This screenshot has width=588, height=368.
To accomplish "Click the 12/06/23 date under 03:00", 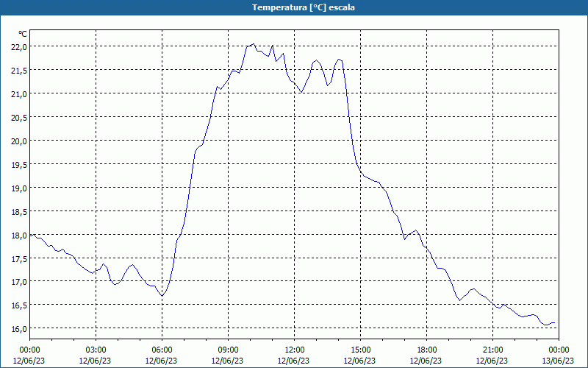I will click(x=96, y=361).
